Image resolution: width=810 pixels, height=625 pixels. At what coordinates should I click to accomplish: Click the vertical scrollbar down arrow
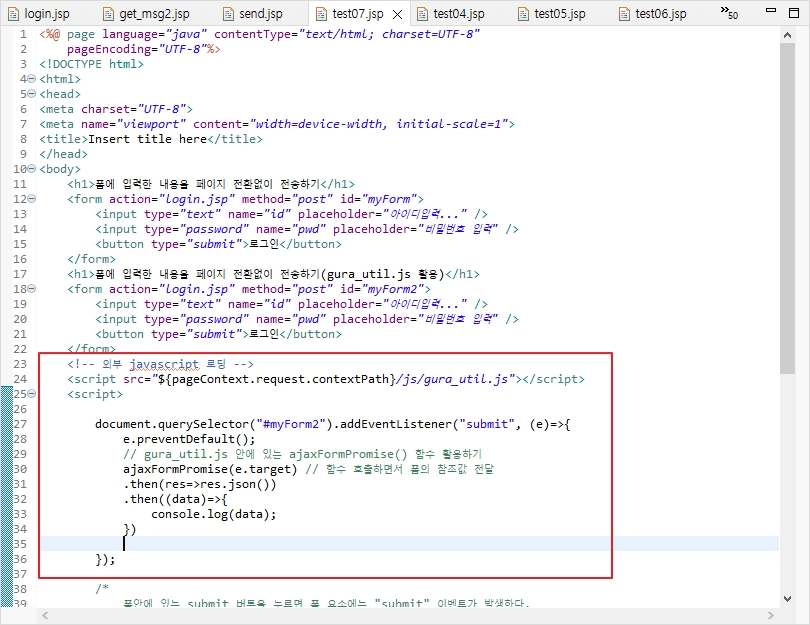point(787,599)
